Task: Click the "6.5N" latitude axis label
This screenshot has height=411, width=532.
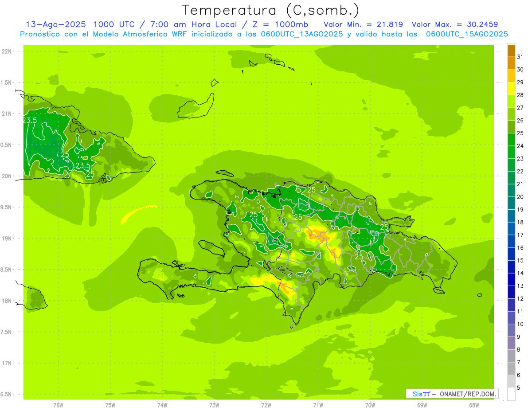Action: point(7,394)
